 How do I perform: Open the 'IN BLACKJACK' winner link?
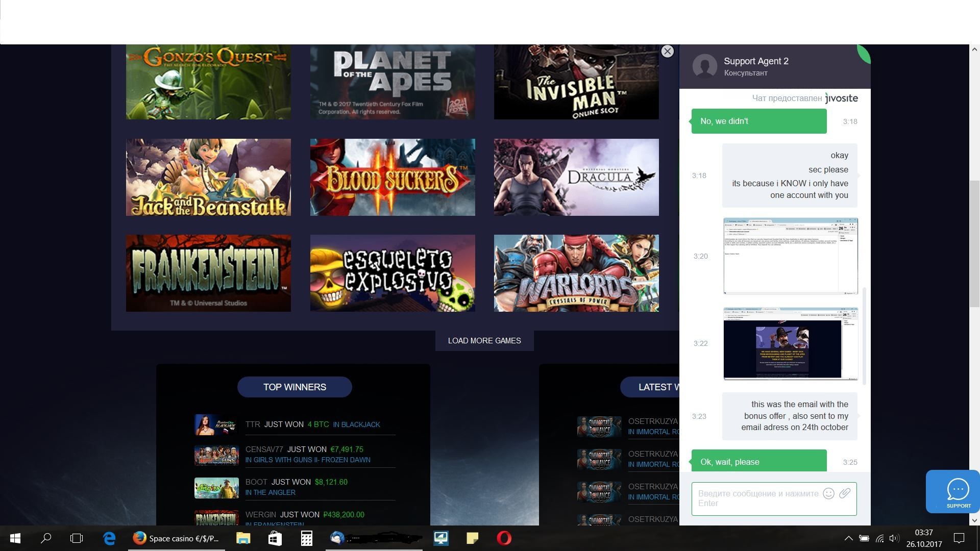[356, 424]
